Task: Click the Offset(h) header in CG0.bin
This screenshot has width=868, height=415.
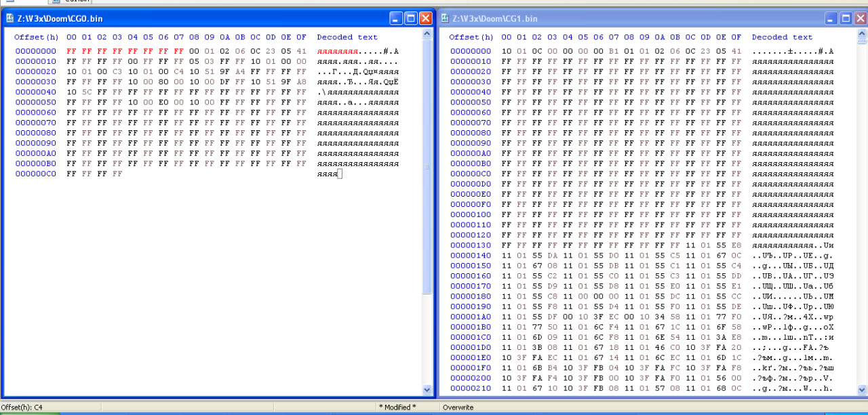Action: click(37, 37)
